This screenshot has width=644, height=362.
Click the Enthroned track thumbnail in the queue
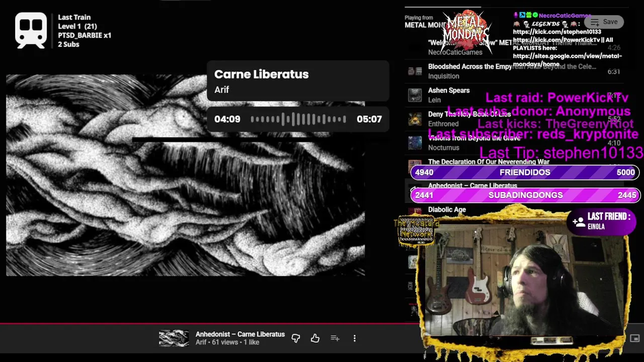415,119
